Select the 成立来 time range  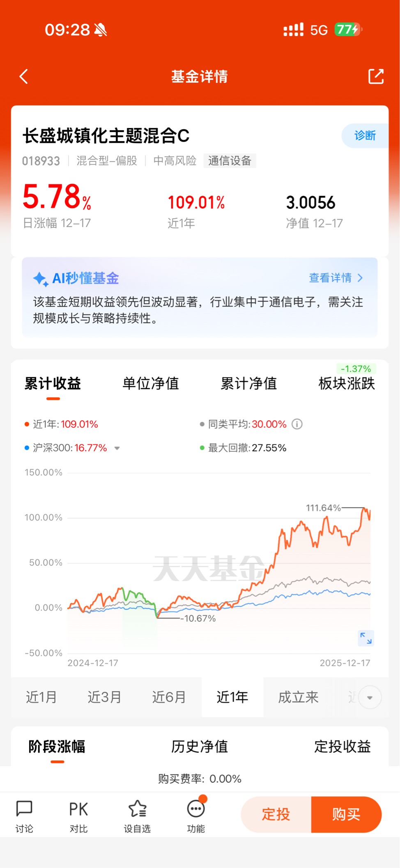[298, 697]
